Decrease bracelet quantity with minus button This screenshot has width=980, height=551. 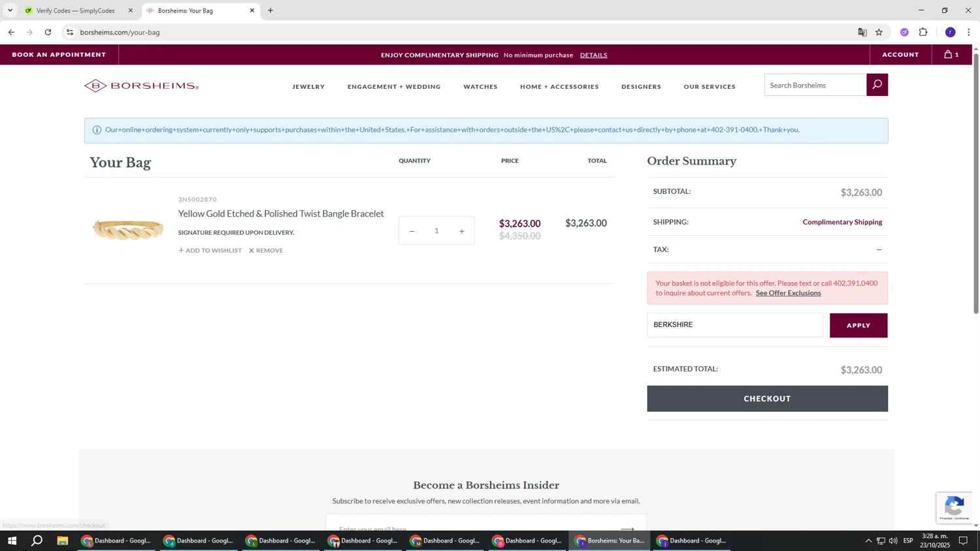[412, 231]
